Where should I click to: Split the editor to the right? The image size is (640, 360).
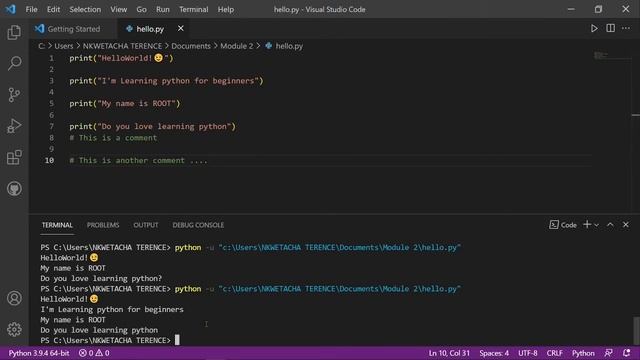[x=611, y=29]
